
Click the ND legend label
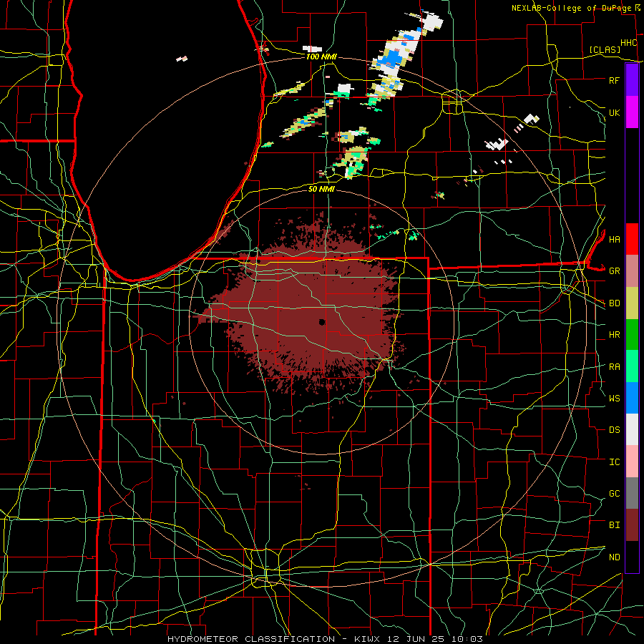coord(614,557)
